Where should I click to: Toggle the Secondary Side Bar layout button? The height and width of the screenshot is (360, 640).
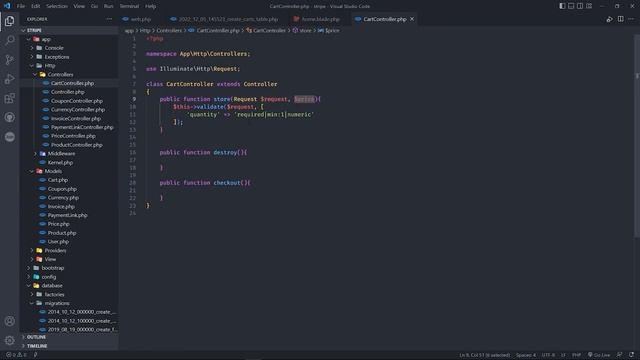[x=580, y=6]
